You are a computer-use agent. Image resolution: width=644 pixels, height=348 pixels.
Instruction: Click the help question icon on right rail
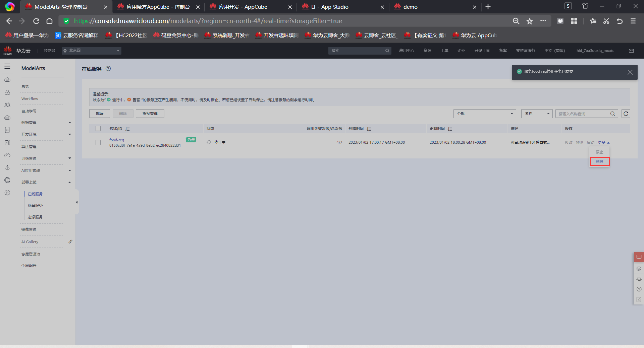click(x=639, y=289)
